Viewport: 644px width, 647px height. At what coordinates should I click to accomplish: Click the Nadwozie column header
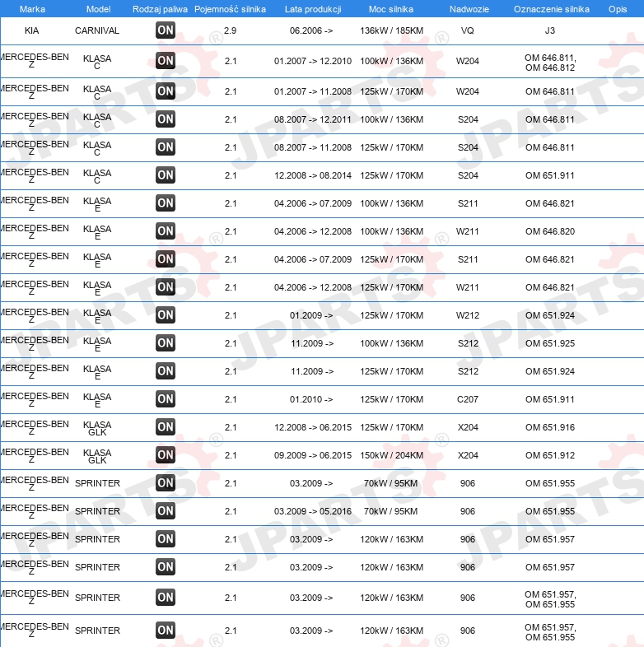(469, 9)
